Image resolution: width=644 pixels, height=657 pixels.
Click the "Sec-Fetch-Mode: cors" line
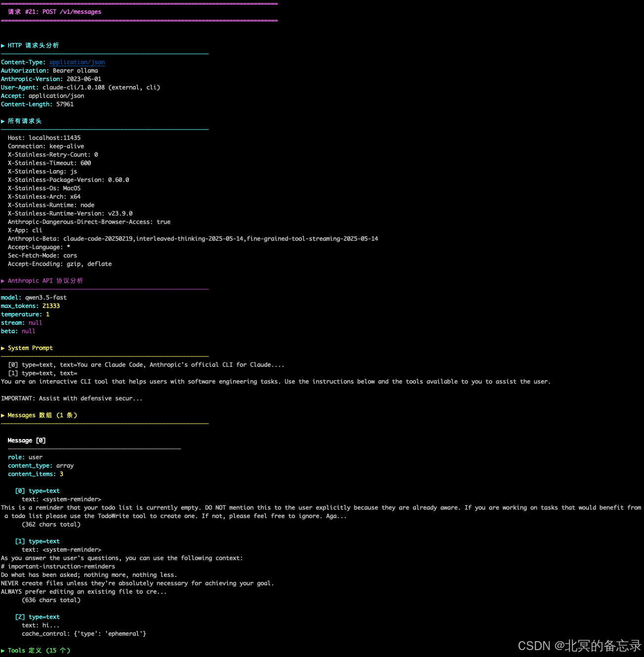coord(43,256)
